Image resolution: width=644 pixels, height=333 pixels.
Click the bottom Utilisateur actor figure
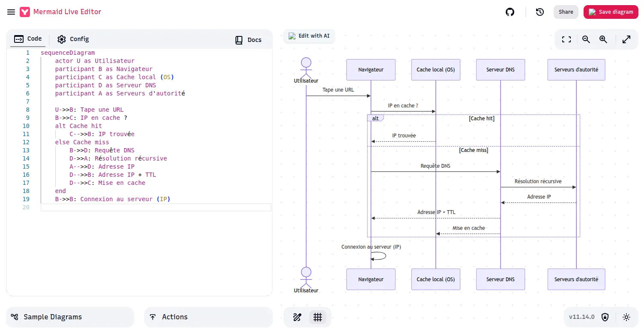click(306, 280)
